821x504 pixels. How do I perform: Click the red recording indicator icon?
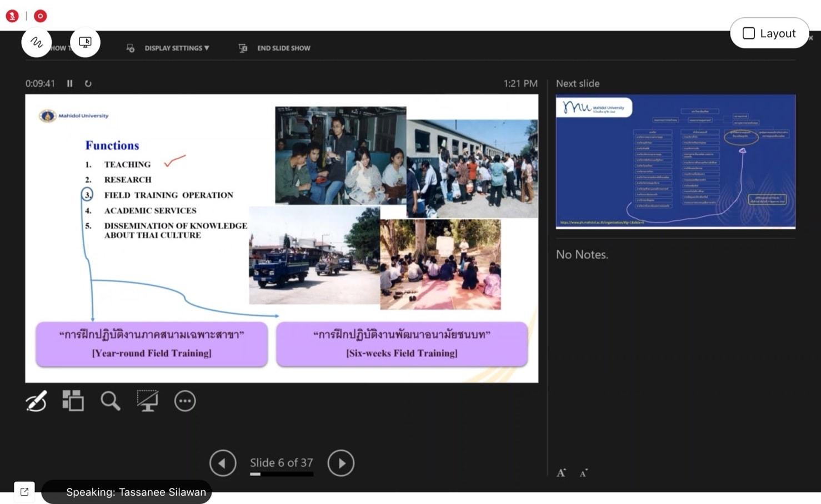point(40,16)
